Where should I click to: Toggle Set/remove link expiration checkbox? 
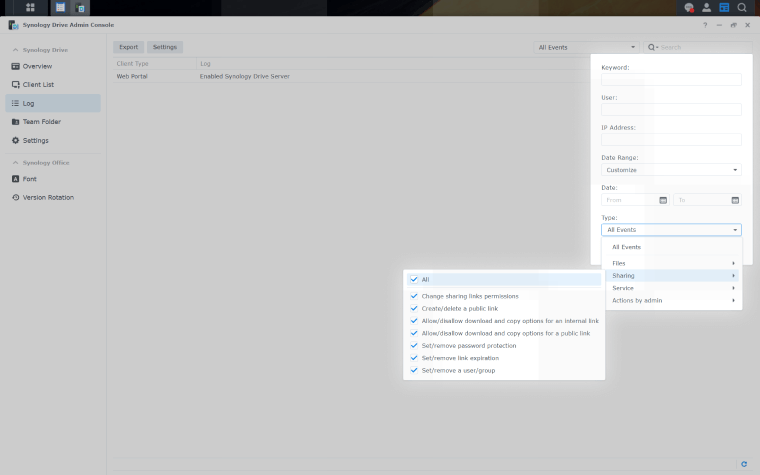[414, 357]
